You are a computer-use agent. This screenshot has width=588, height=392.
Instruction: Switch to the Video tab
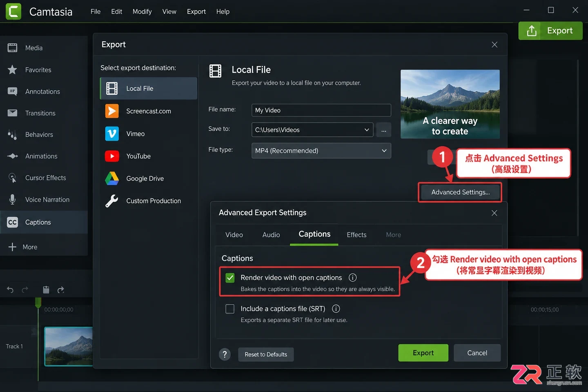pyautogui.click(x=234, y=235)
